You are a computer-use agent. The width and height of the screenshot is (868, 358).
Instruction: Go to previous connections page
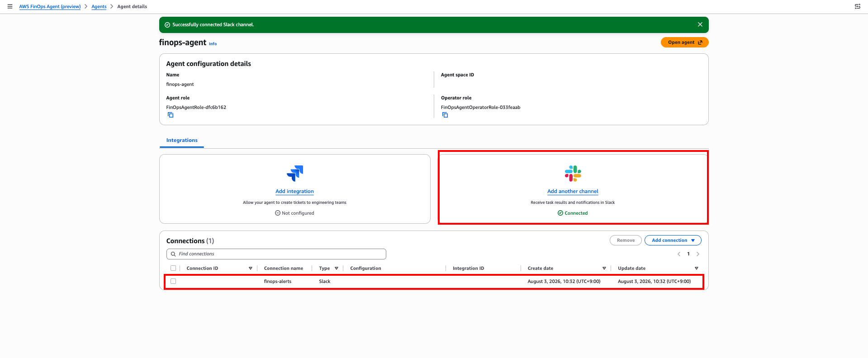(x=679, y=254)
